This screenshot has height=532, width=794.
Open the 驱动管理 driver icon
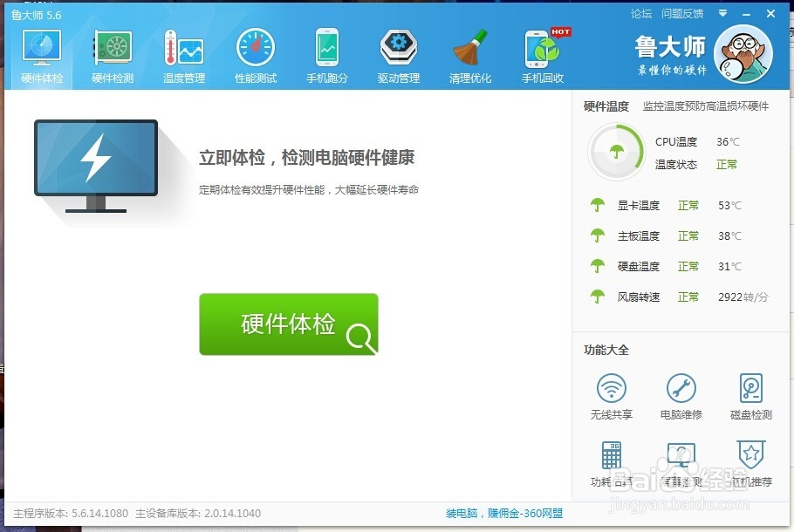click(x=399, y=48)
